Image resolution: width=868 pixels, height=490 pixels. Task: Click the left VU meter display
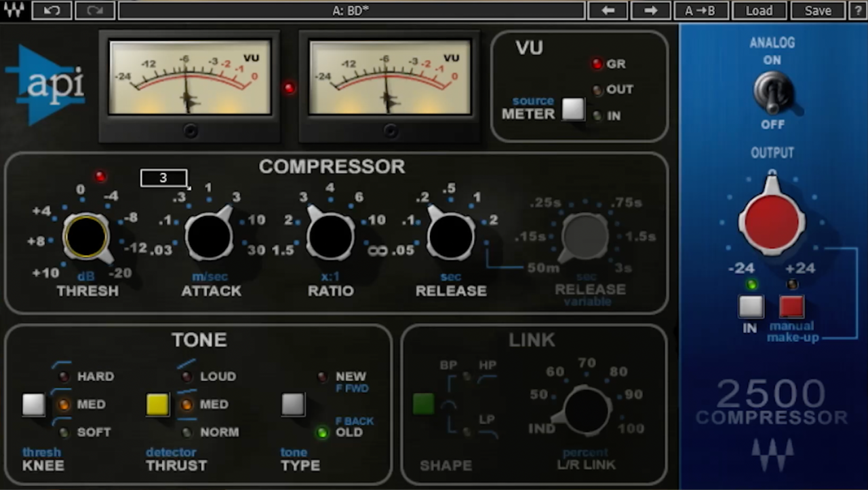[189, 77]
